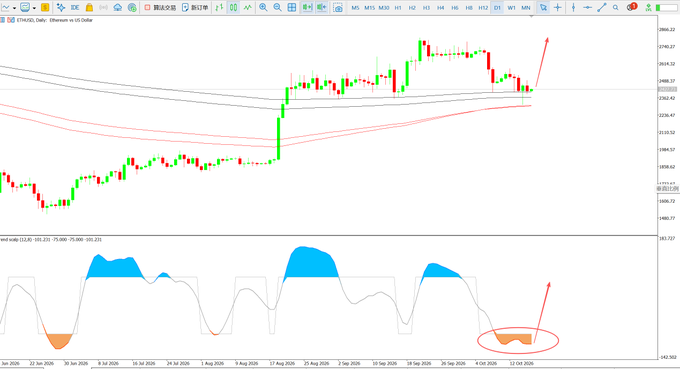
Task: Open the VPS cloud hosting icon
Action: [x=118, y=7]
